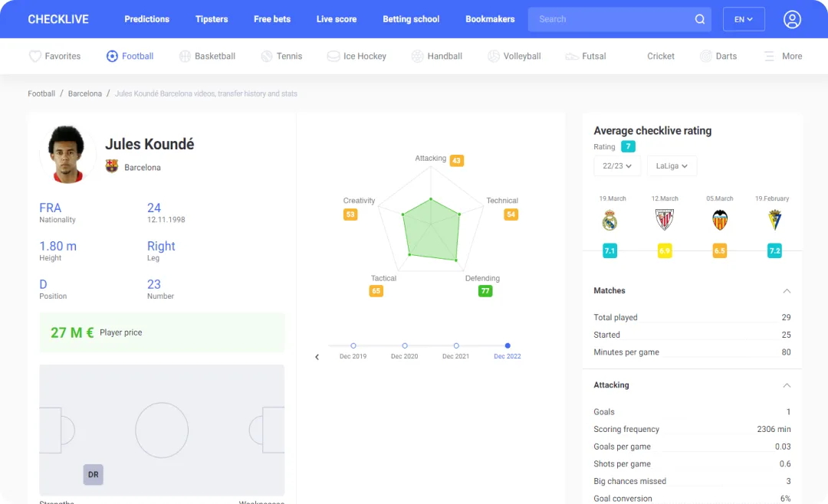Screen dimensions: 828x504
Task: Open the Live score menu
Action: [x=337, y=19]
